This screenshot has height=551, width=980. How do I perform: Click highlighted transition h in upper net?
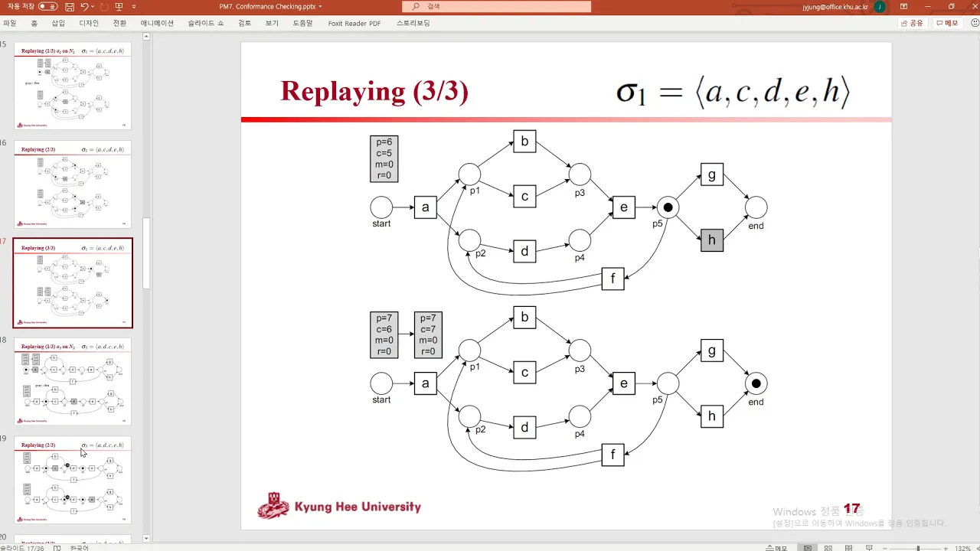coord(711,240)
